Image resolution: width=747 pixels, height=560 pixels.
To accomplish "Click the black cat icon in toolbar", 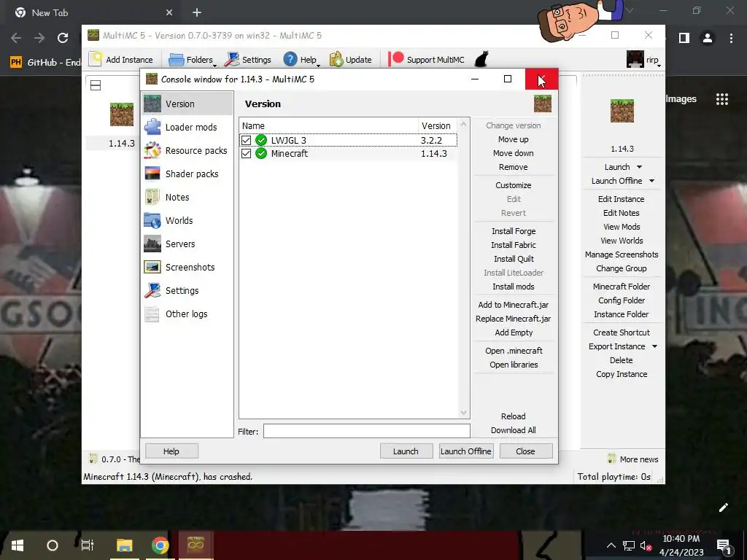I will [x=481, y=59].
